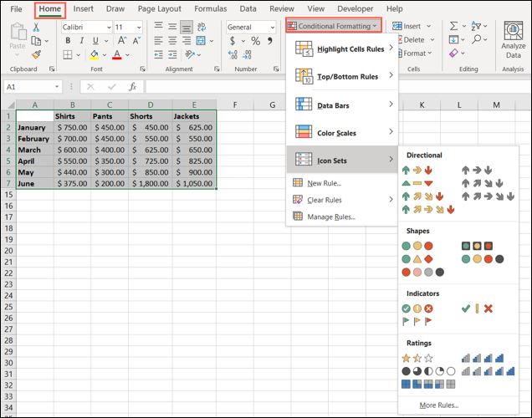Open the Format cells dropdown

[417, 54]
